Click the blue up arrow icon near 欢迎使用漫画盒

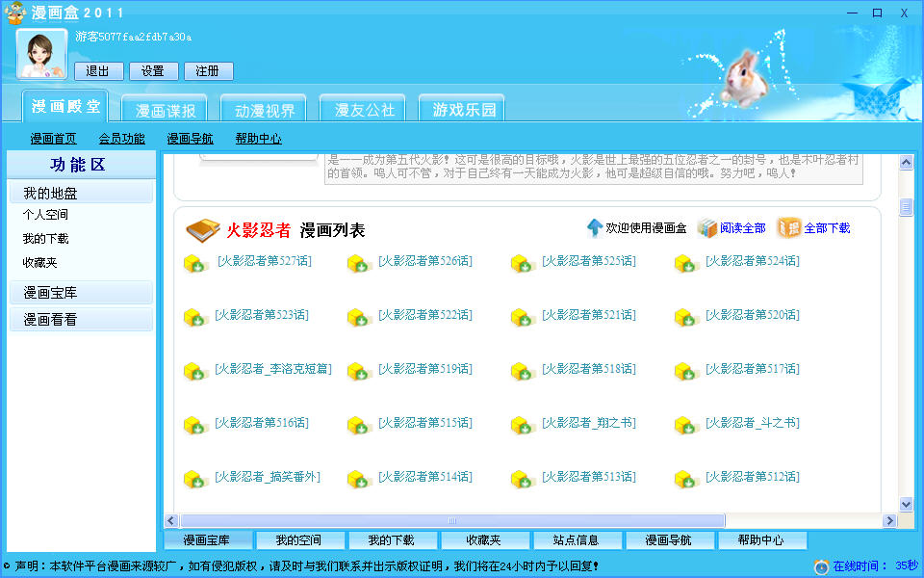[595, 227]
